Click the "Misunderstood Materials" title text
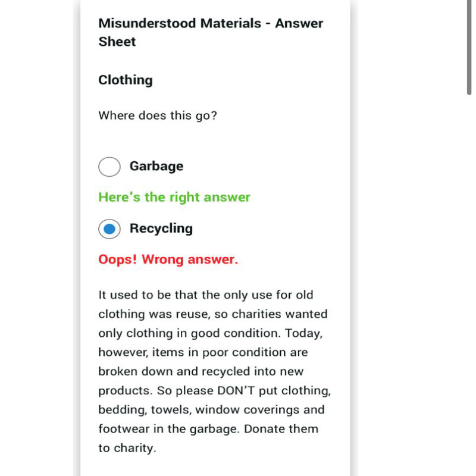The width and height of the screenshot is (476, 476). [x=180, y=23]
